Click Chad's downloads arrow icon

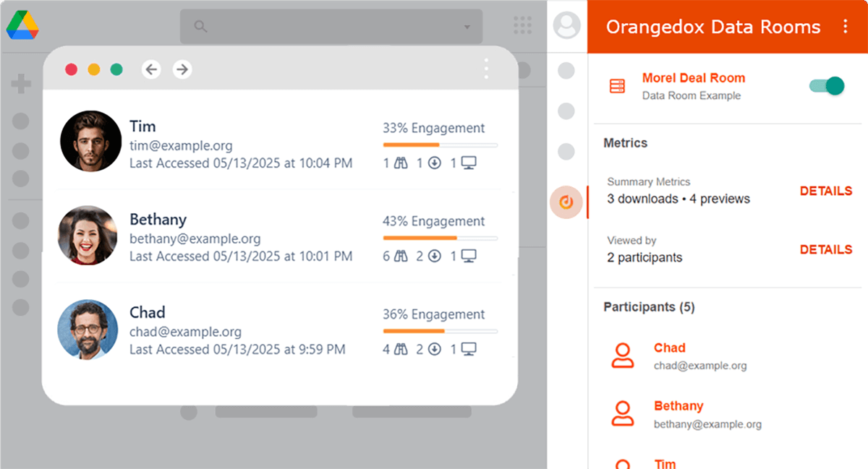pos(435,349)
